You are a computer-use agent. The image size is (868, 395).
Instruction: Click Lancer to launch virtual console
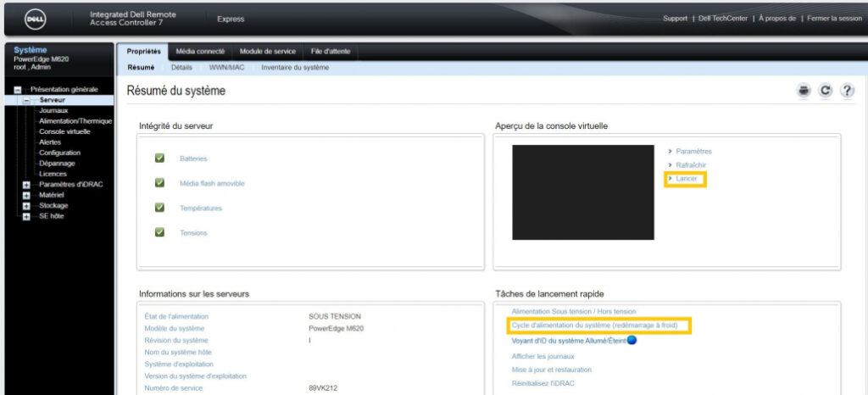[687, 179]
